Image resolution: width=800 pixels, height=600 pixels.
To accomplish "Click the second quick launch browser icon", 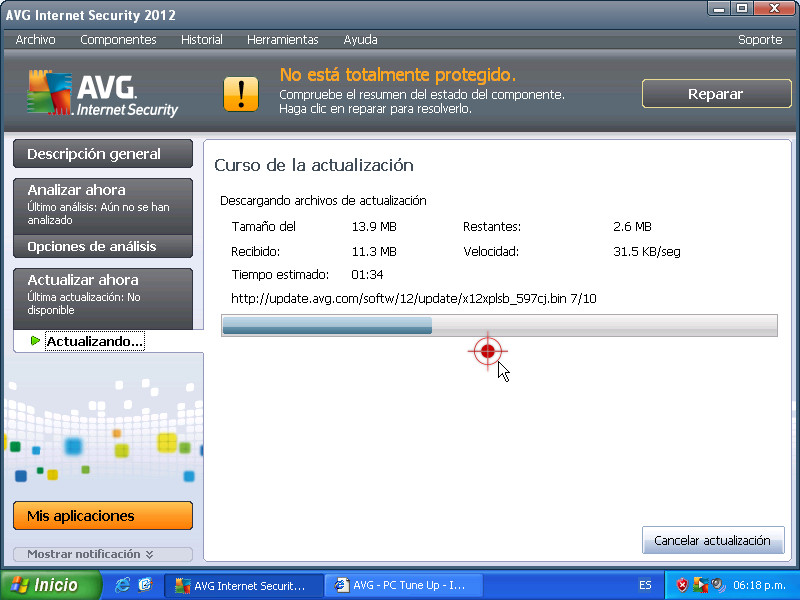I will [x=146, y=585].
